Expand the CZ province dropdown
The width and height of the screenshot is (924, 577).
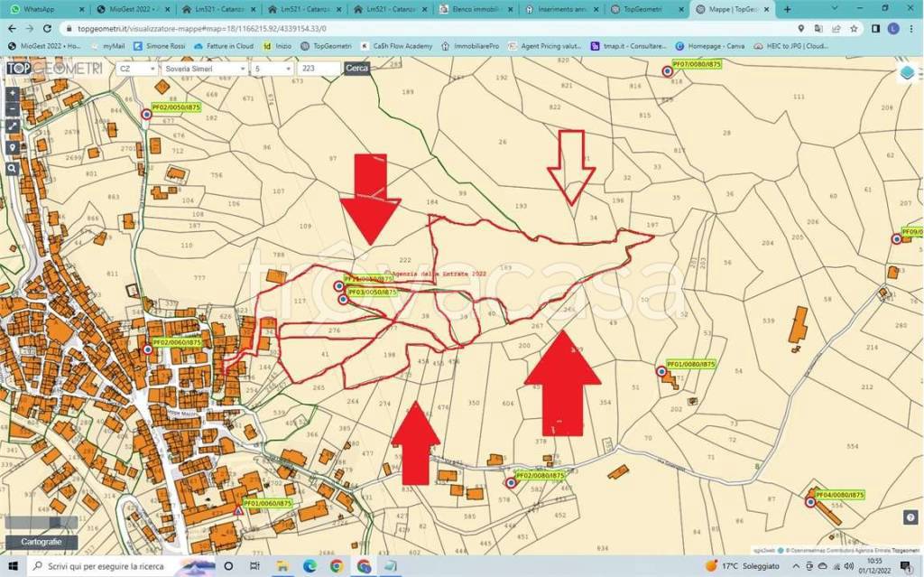click(x=135, y=69)
